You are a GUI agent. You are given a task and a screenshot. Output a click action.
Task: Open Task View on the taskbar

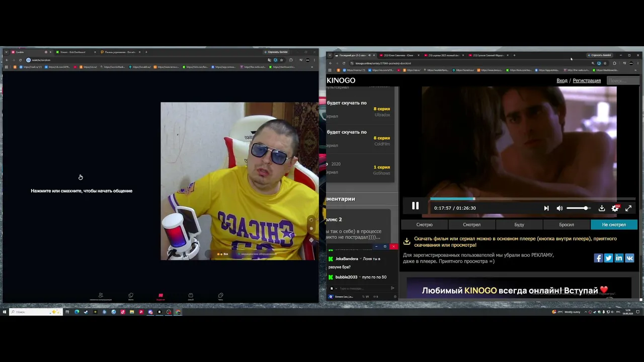(67, 312)
